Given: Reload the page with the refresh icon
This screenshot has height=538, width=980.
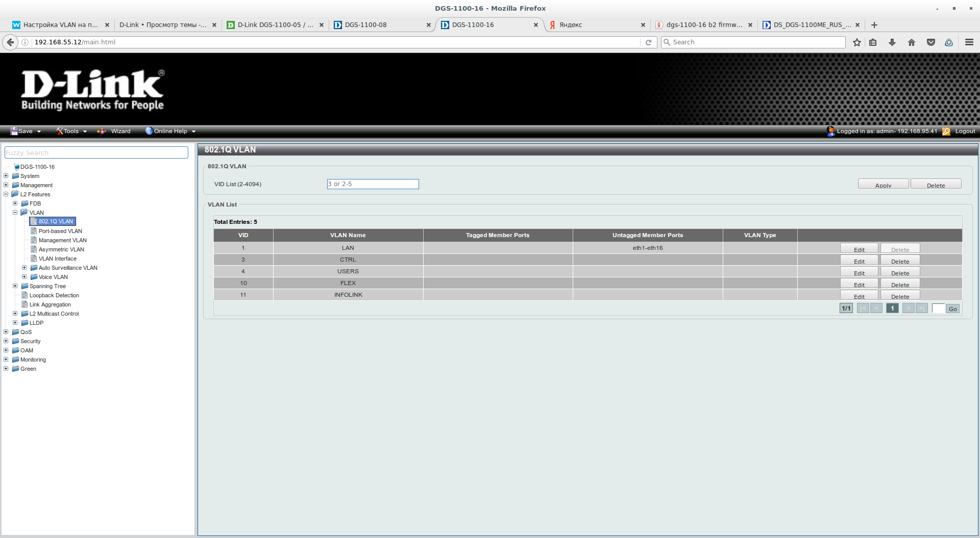Looking at the screenshot, I should click(648, 42).
